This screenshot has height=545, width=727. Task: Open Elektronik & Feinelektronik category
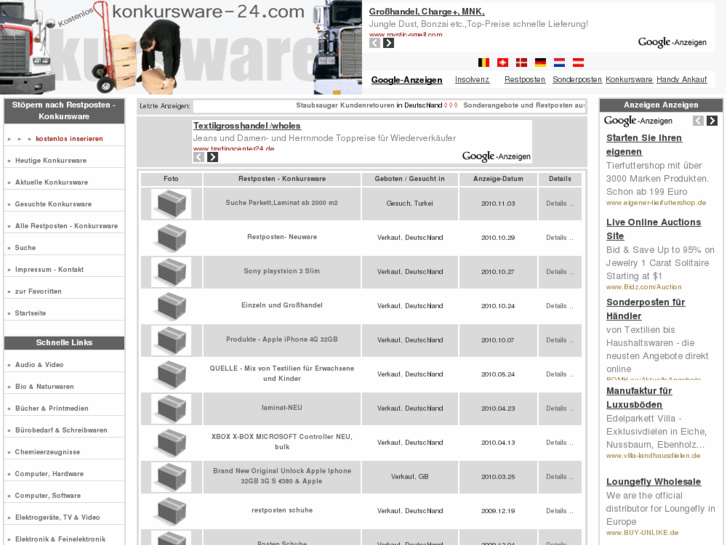60,539
